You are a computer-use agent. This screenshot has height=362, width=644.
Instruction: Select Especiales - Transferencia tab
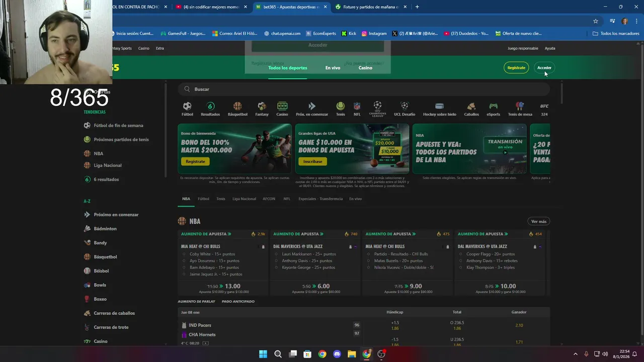click(x=320, y=199)
